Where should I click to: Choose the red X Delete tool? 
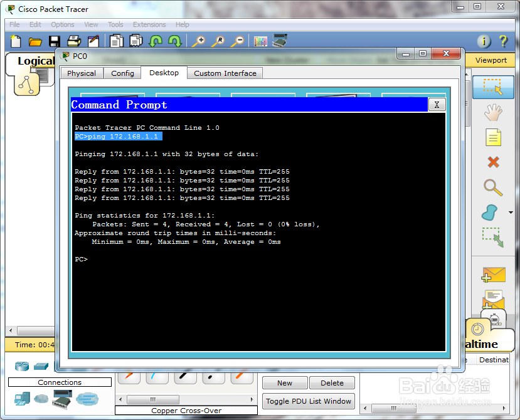click(x=494, y=162)
